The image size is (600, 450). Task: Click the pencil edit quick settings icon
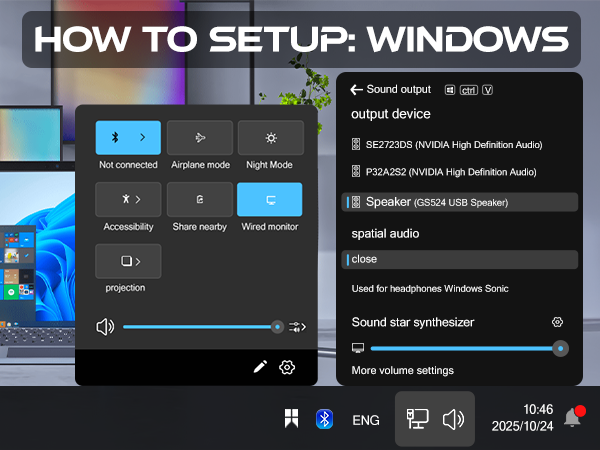pyautogui.click(x=260, y=367)
